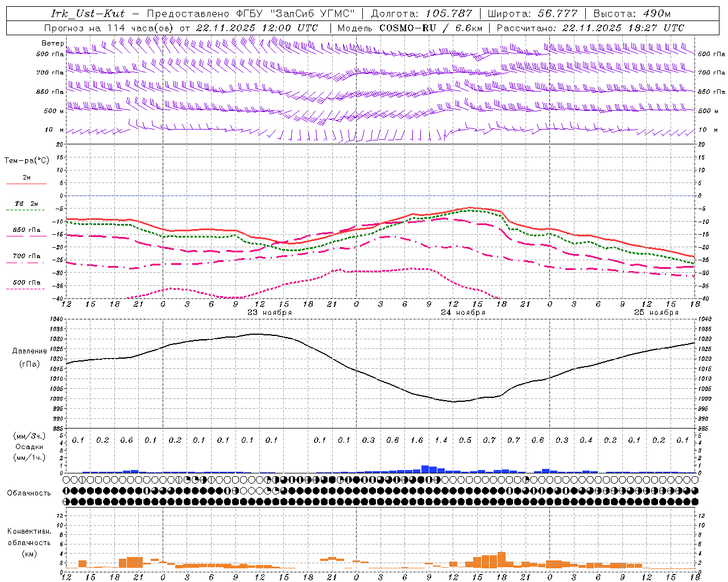Click the tallest orange convective cloud bar
Viewport: 728px width, 582px height.
[x=502, y=560]
